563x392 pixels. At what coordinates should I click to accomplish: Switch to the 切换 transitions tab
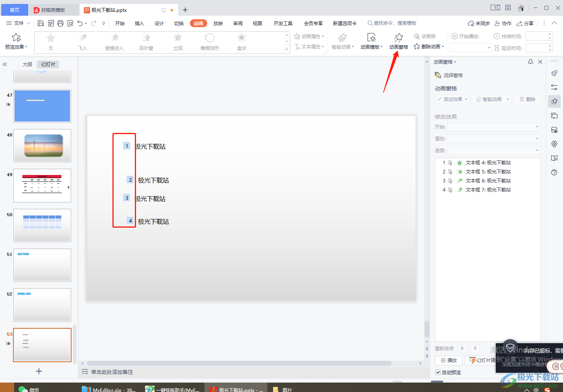(x=179, y=23)
